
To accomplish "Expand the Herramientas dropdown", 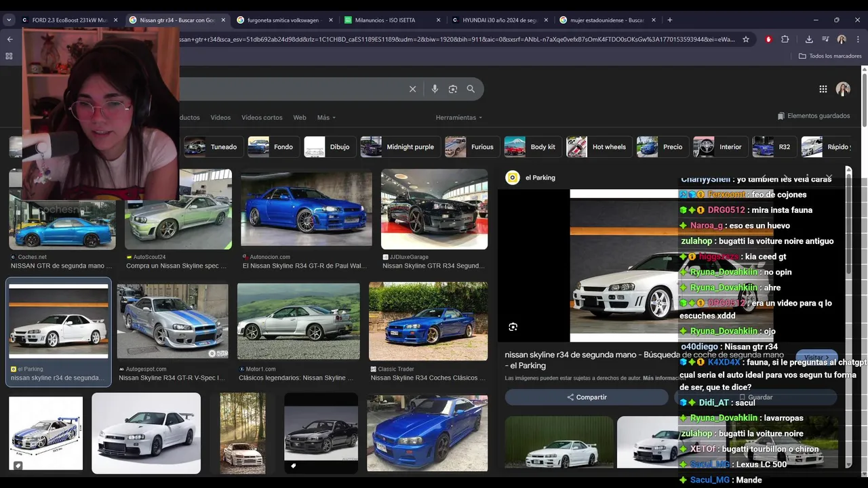I will 459,117.
